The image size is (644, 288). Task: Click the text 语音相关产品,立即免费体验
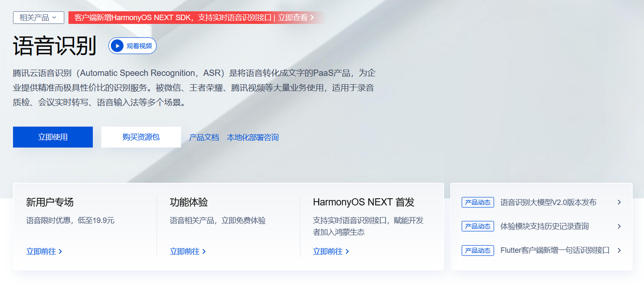[x=218, y=221]
